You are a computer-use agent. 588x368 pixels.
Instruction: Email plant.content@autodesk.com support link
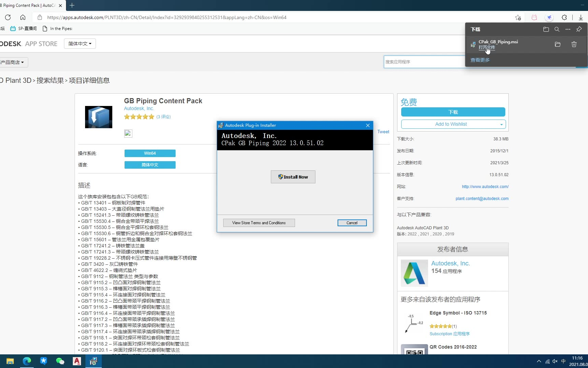click(x=482, y=199)
